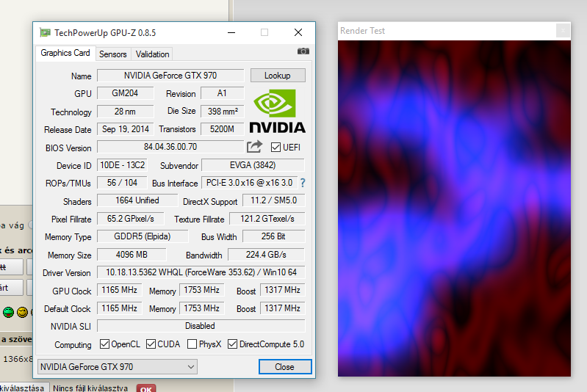The height and width of the screenshot is (392, 587).
Task: Click the green tongue-out smiley emoticon
Action: coord(8,312)
